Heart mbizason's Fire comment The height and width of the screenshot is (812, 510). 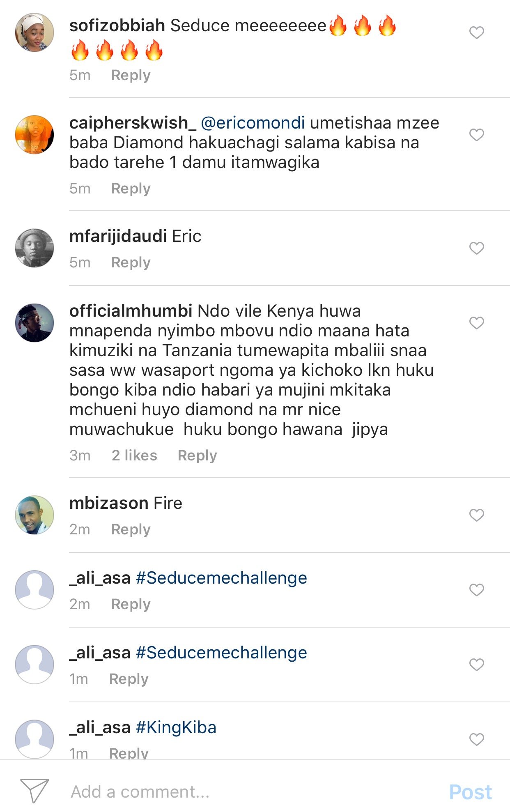[x=476, y=515]
